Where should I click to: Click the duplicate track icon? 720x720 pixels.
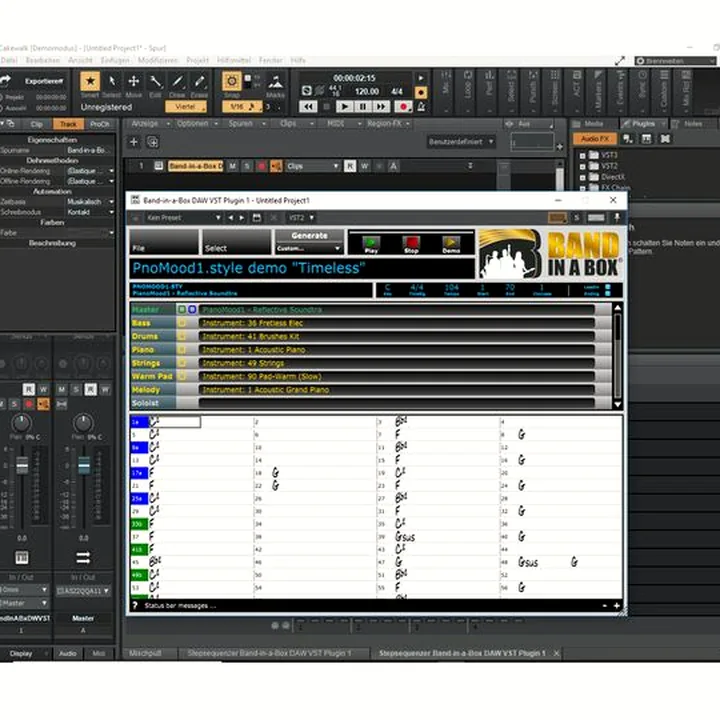[x=153, y=142]
